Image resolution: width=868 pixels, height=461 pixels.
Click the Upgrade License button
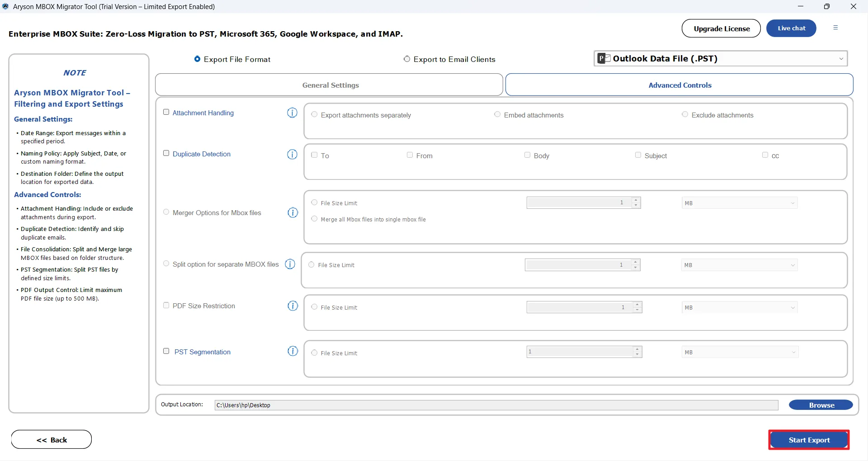click(722, 28)
